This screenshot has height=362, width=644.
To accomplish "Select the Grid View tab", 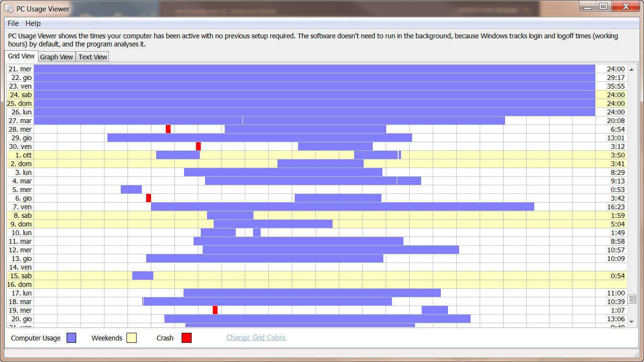I will coord(22,56).
